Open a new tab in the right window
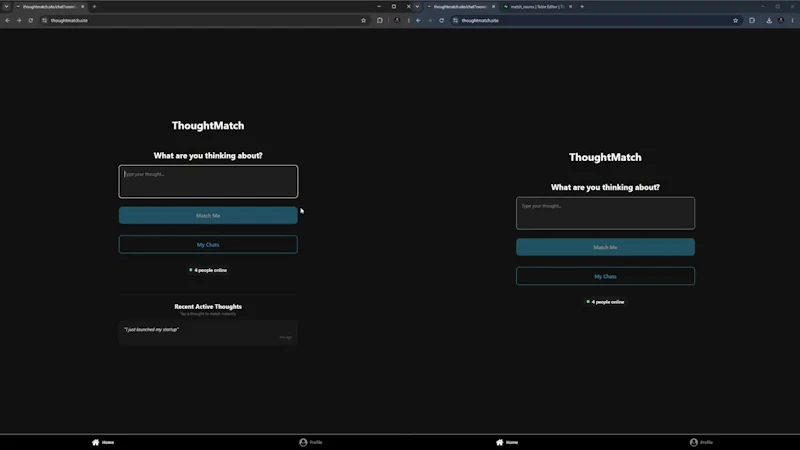The width and height of the screenshot is (800, 450). (582, 7)
